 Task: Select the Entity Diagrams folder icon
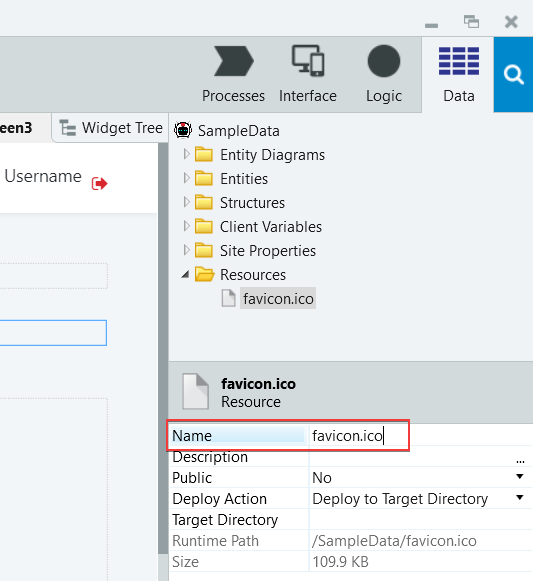[x=204, y=155]
